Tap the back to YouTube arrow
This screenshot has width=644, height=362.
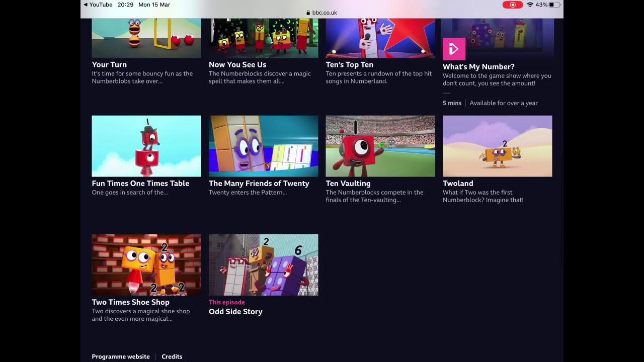coord(86,5)
